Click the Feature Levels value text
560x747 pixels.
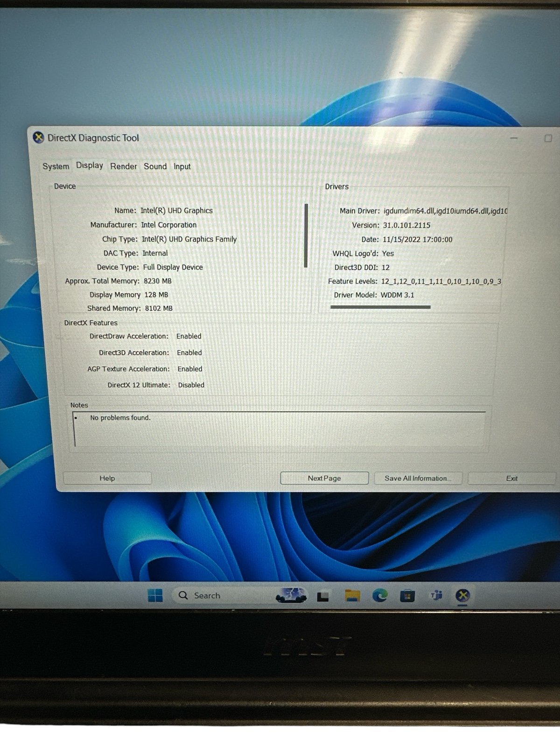[441, 281]
